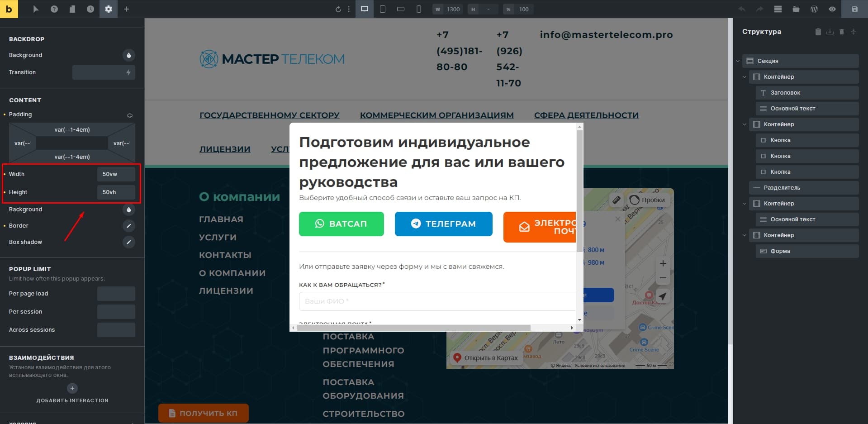Click the Width input showing 50vw
Image resolution: width=868 pixels, height=424 pixels.
tap(116, 174)
